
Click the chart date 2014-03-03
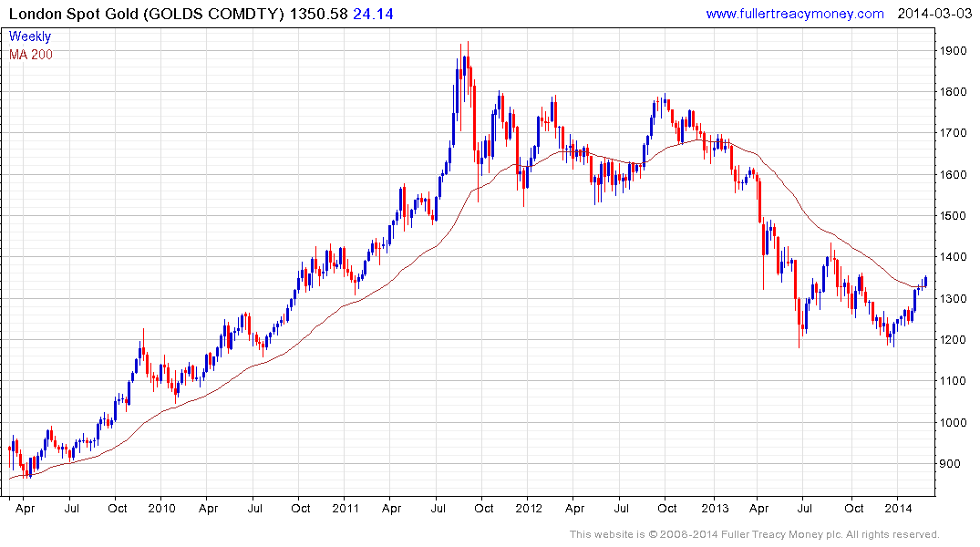934,14
